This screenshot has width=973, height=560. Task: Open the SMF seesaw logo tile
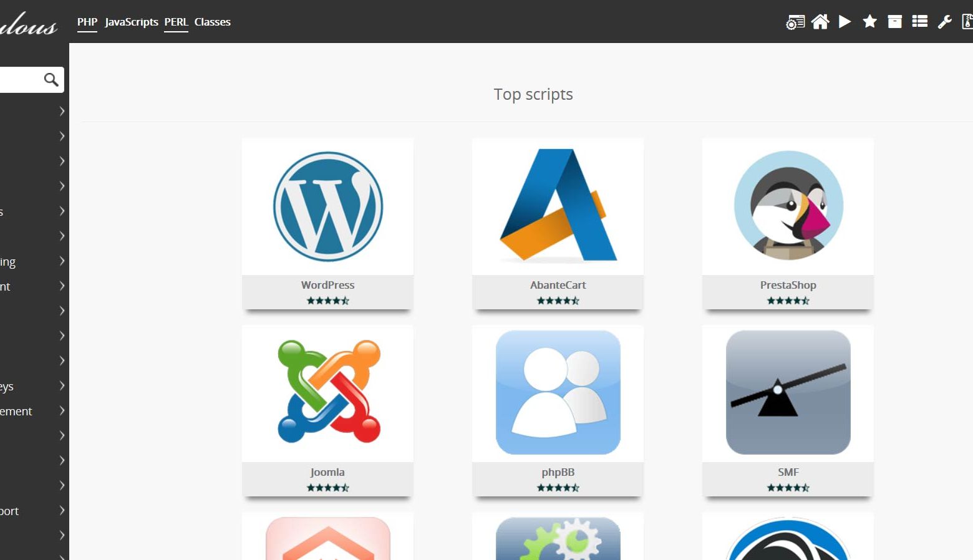(x=788, y=392)
